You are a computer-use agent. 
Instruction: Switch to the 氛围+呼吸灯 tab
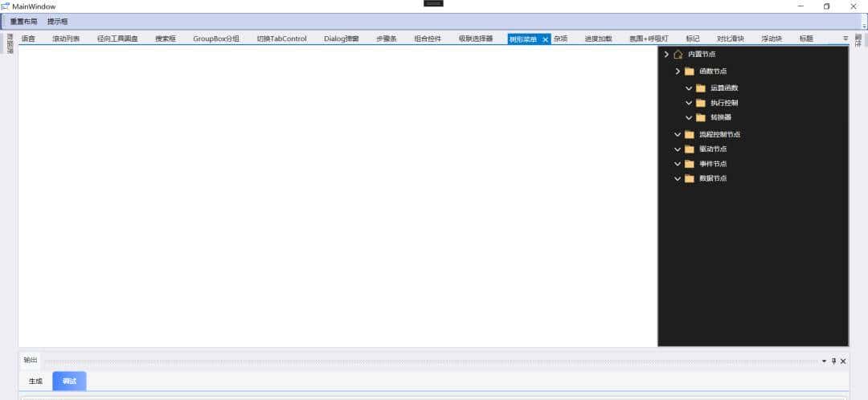click(x=649, y=39)
